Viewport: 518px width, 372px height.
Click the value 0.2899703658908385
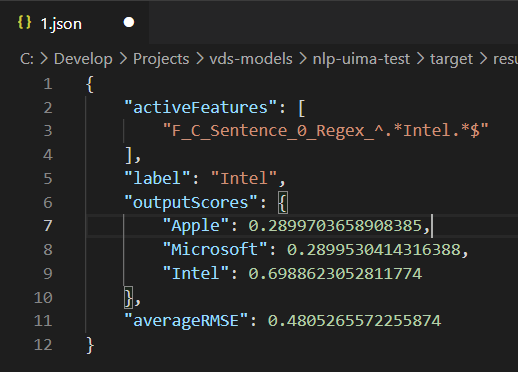(x=335, y=226)
